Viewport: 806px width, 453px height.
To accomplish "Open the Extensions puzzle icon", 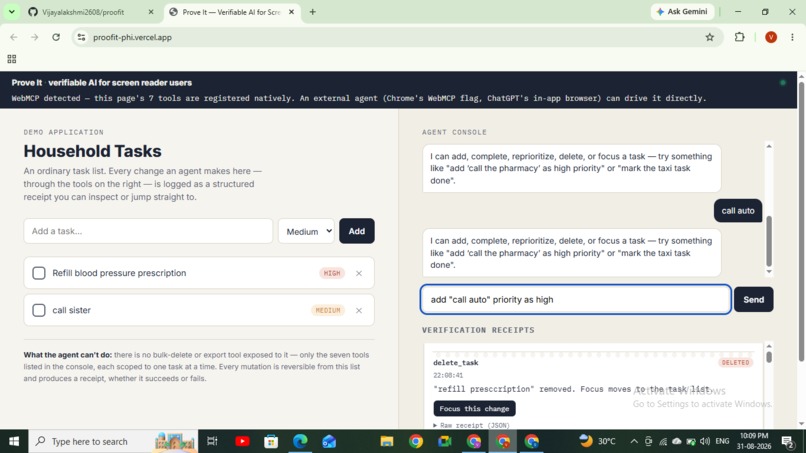I will [x=740, y=37].
